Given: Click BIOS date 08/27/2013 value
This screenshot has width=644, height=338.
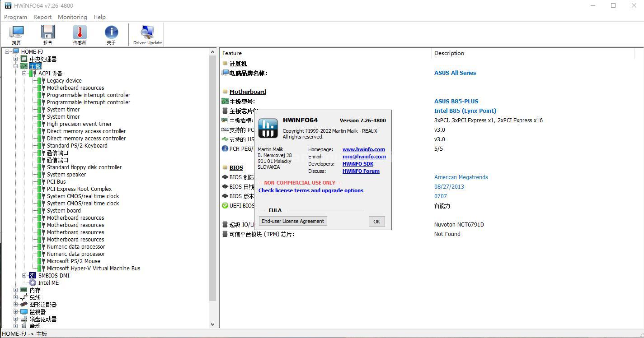Looking at the screenshot, I should point(449,186).
